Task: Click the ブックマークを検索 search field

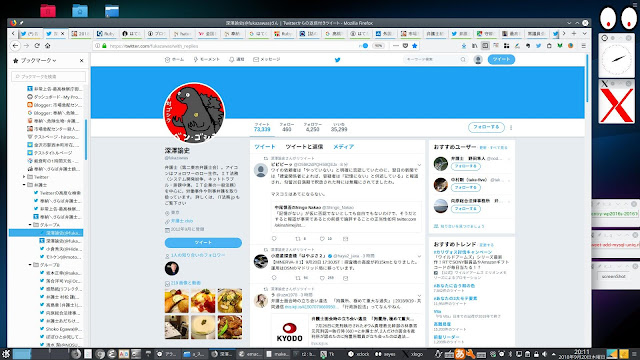Action: pos(49,76)
